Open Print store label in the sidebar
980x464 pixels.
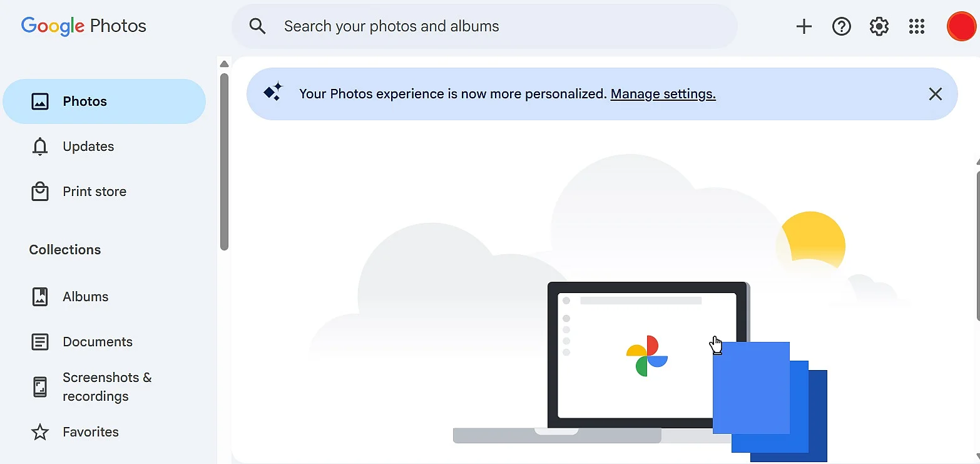(94, 192)
